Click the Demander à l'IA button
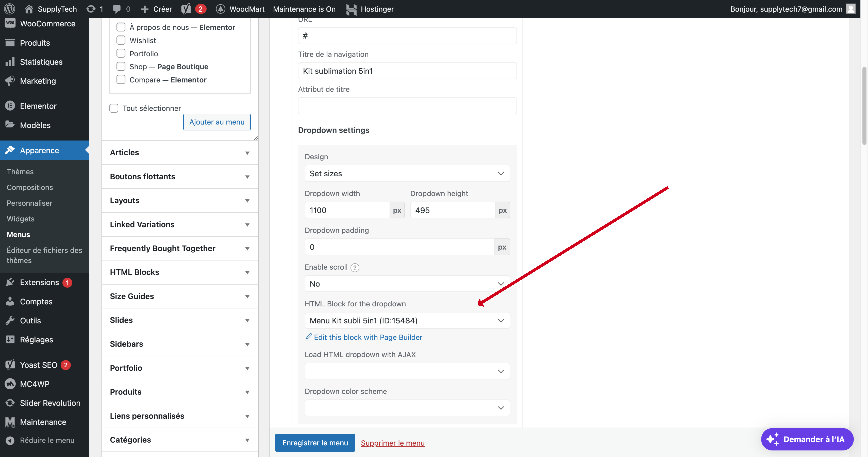This screenshot has width=868, height=457. click(x=807, y=439)
